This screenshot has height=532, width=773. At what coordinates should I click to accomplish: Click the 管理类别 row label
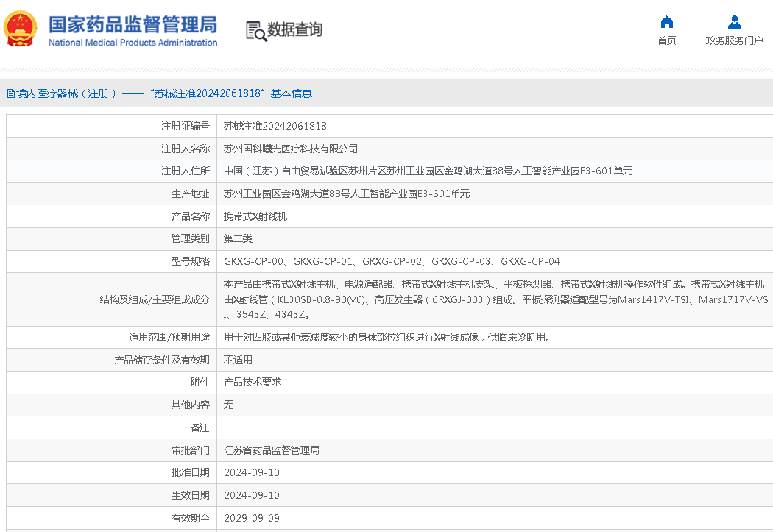coord(190,238)
